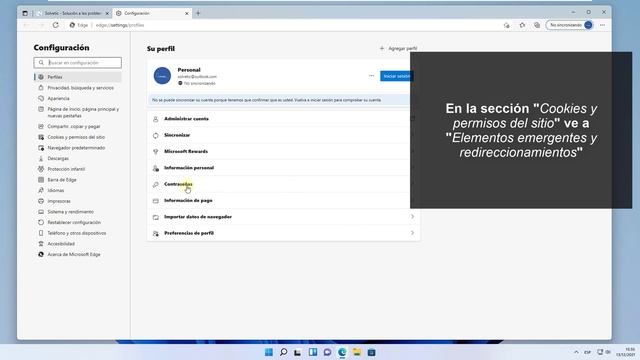Click Agregar perfil button
The width and height of the screenshot is (640, 360).
click(x=398, y=48)
